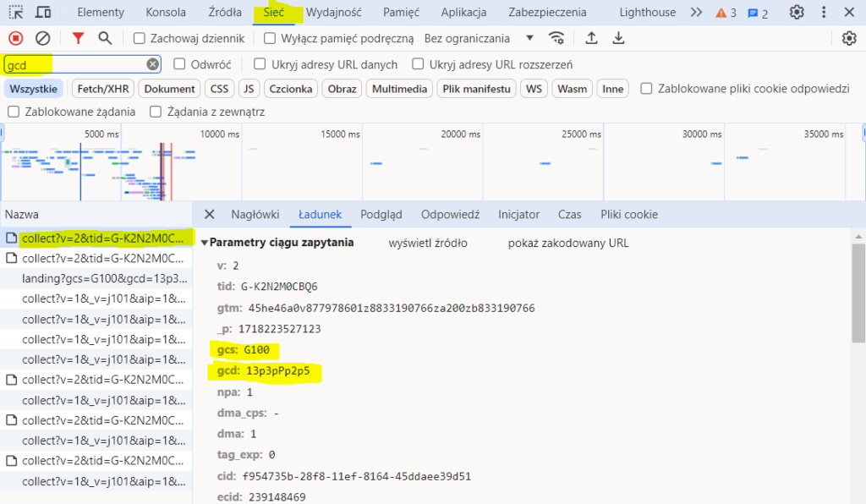Filter requests by Czcionka

[x=291, y=89]
